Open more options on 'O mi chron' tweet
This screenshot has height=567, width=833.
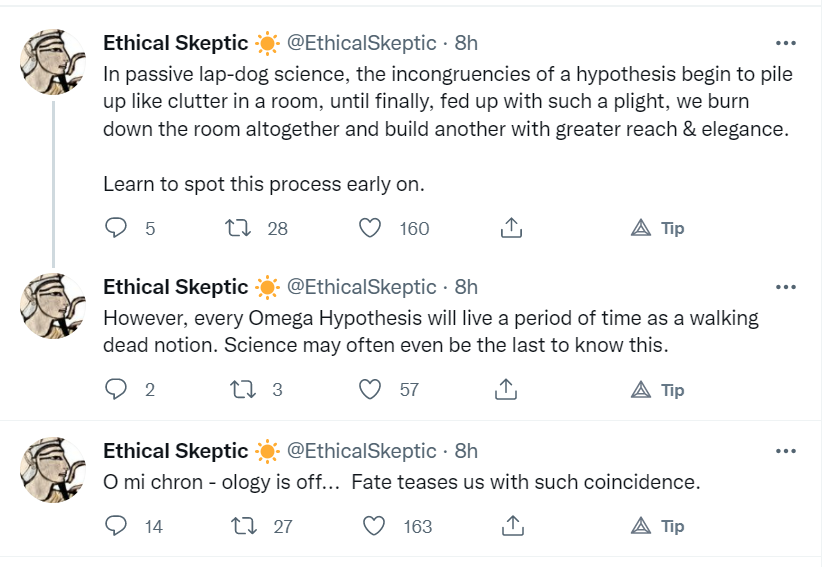pyautogui.click(x=786, y=451)
